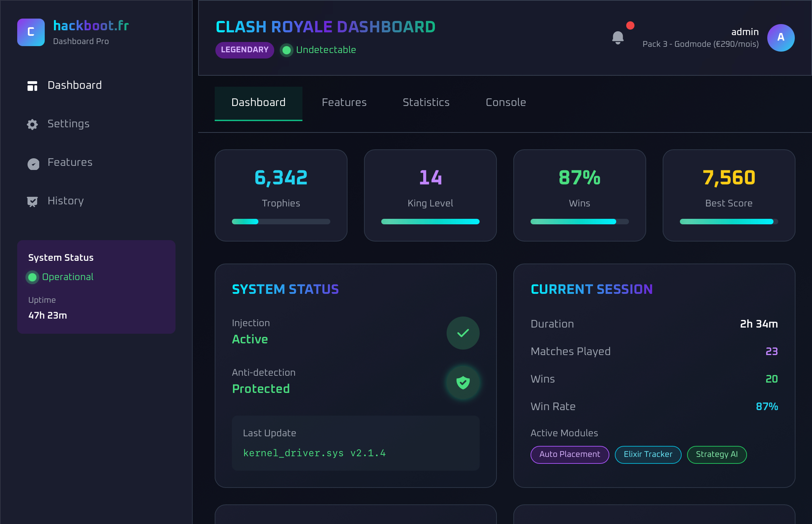Click the Win Rate 87% value
Screen dimensions: 812x524
[x=767, y=406]
